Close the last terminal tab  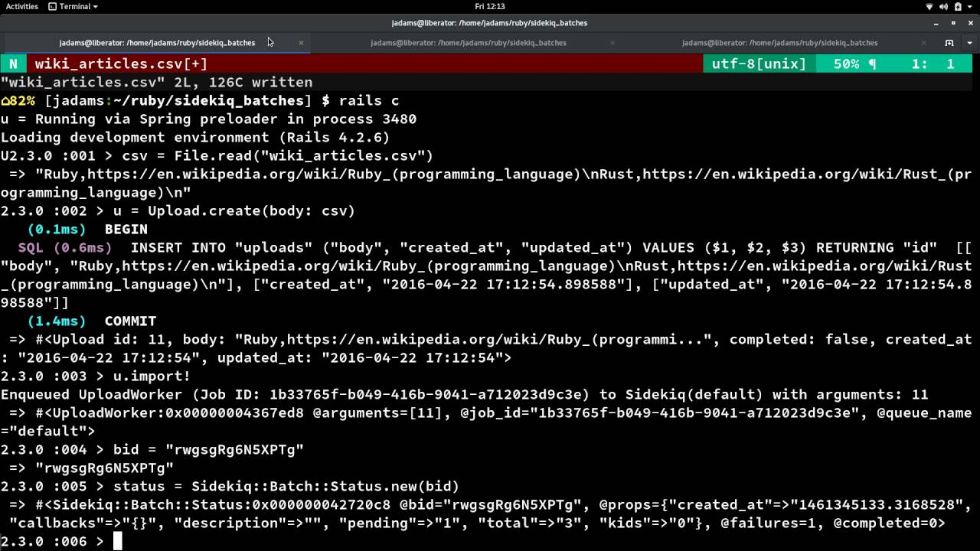tap(923, 43)
